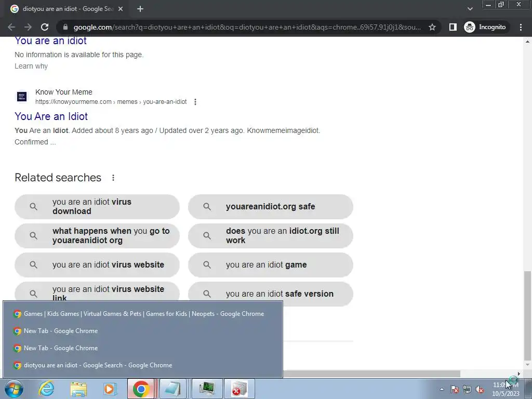Click the vertical scrollbar thumb

pos(527,315)
